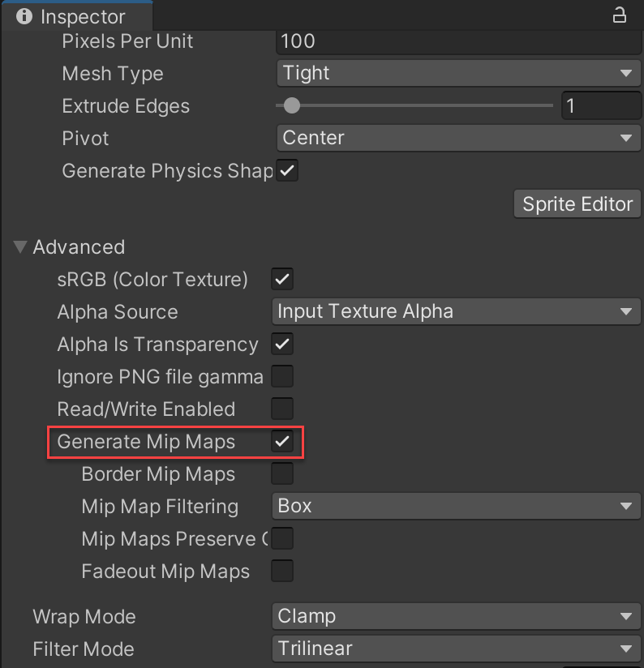Click the Inspector lock icon

(x=619, y=15)
